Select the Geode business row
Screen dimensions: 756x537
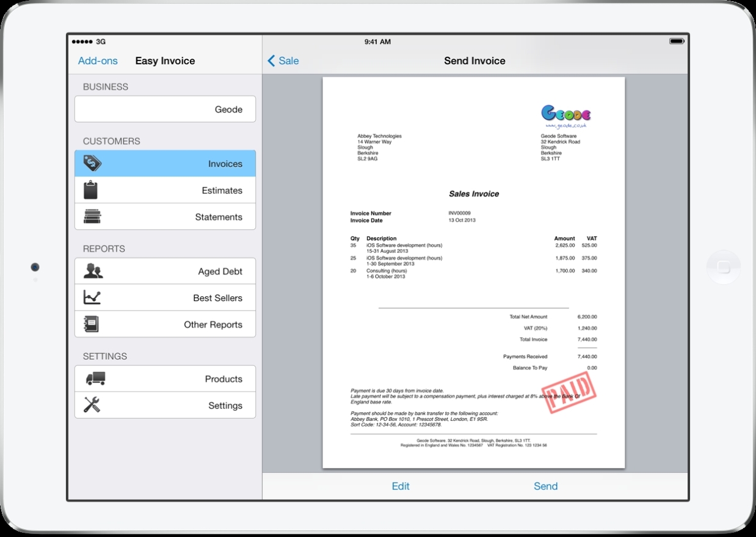point(165,109)
